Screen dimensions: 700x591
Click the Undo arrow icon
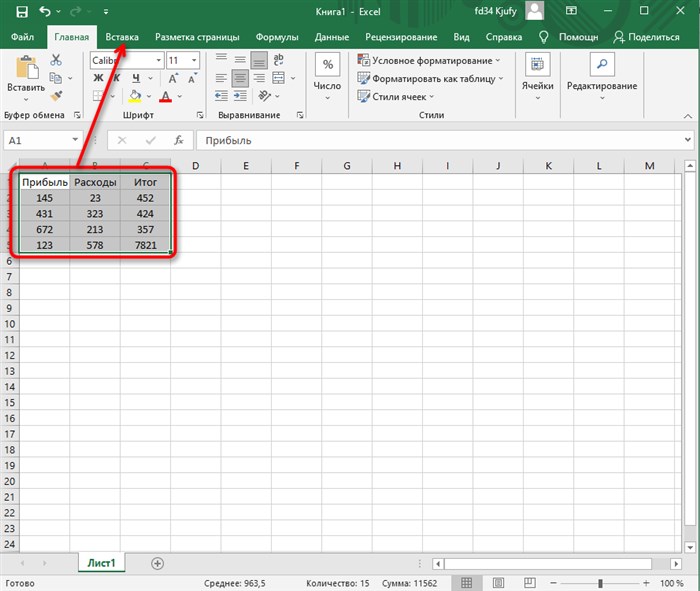(45, 11)
